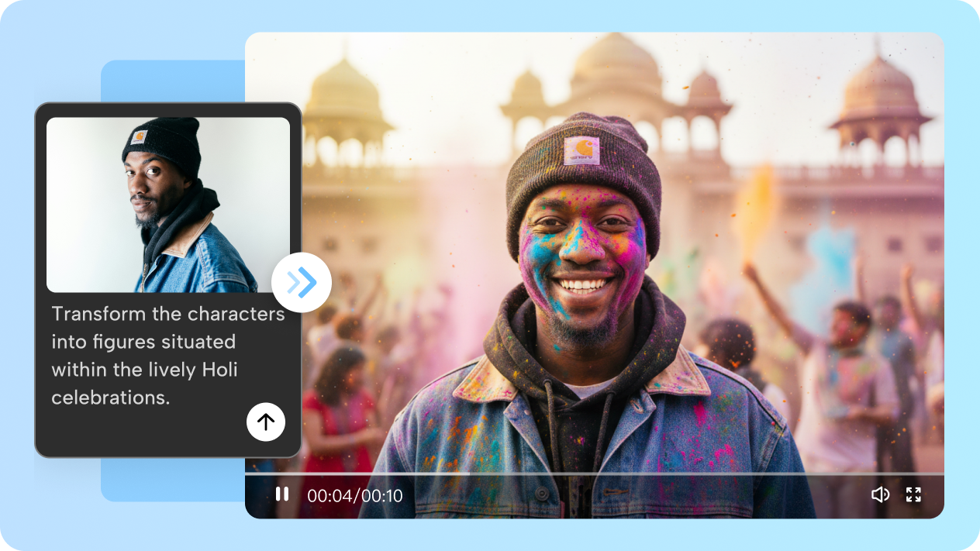
Task: Select the 00:04/00:10 time display
Action: 355,495
